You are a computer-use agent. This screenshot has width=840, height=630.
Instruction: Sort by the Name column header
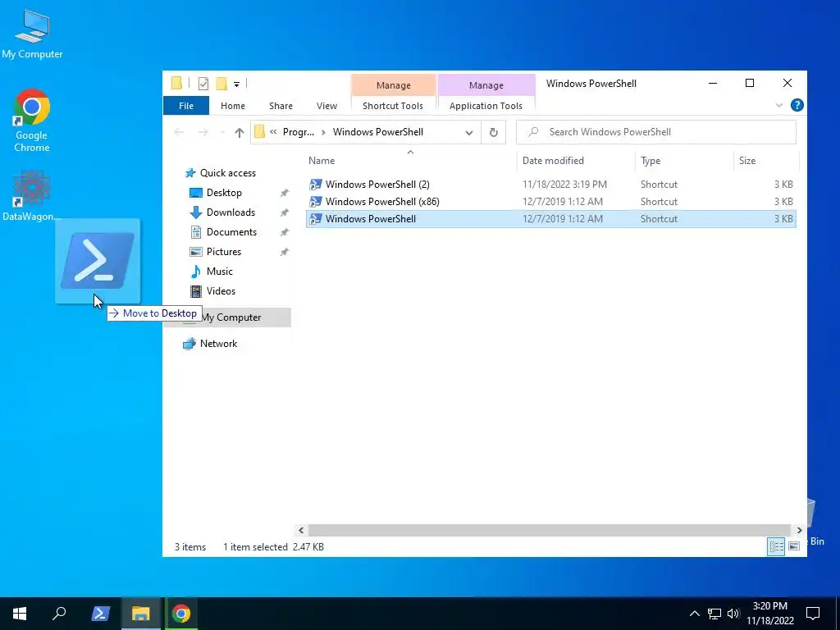click(322, 161)
